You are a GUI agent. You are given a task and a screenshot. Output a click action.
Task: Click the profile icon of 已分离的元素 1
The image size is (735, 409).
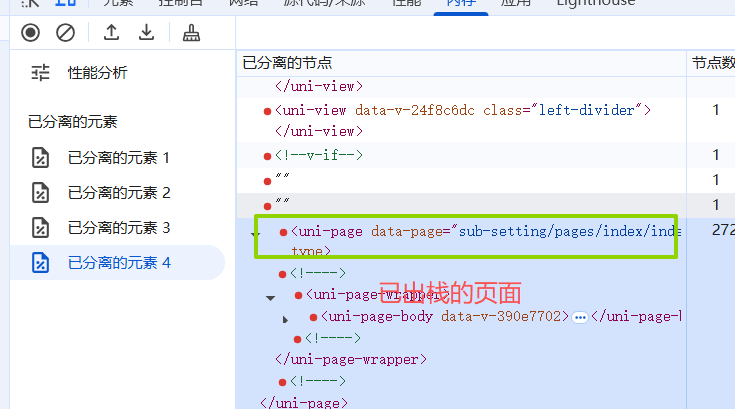40,157
